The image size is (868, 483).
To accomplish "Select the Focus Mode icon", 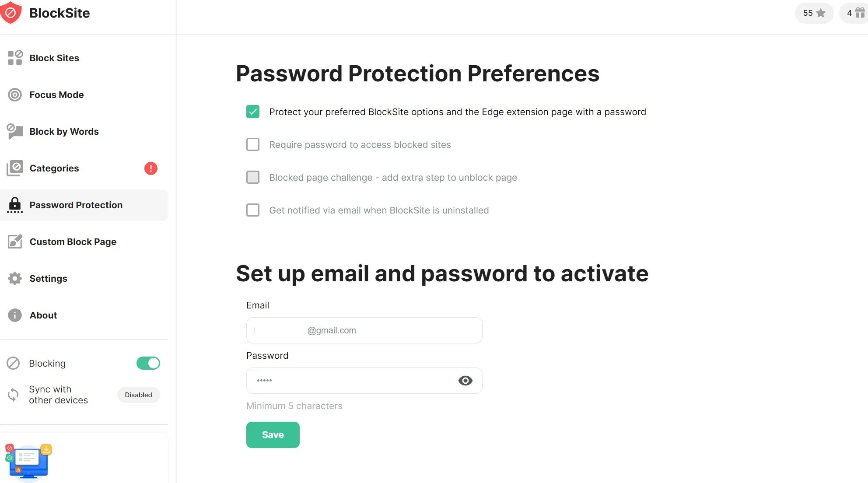I will [x=14, y=94].
